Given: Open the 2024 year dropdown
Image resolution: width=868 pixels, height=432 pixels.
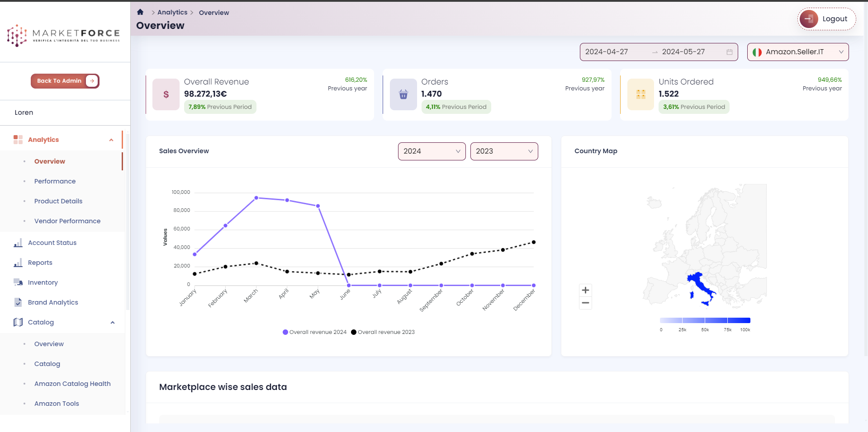Looking at the screenshot, I should click(x=431, y=151).
